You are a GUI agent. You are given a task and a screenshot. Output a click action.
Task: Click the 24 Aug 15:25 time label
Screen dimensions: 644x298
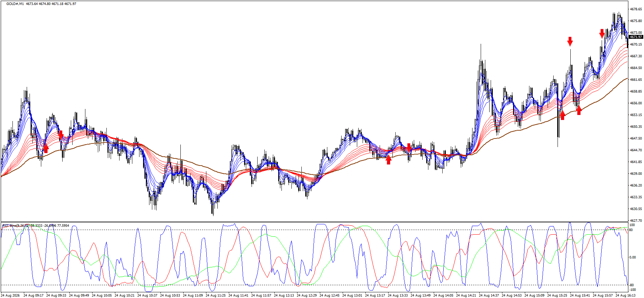[x=557, y=296]
